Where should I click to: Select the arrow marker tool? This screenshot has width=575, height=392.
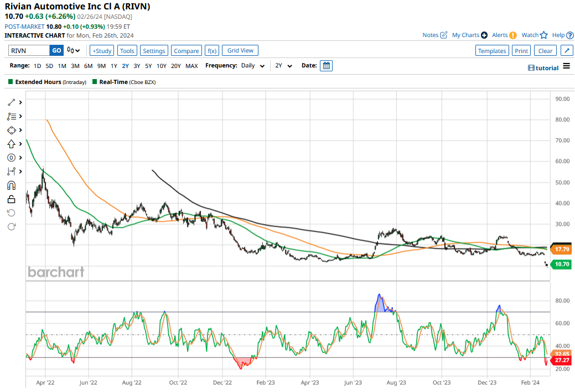[x=12, y=144]
